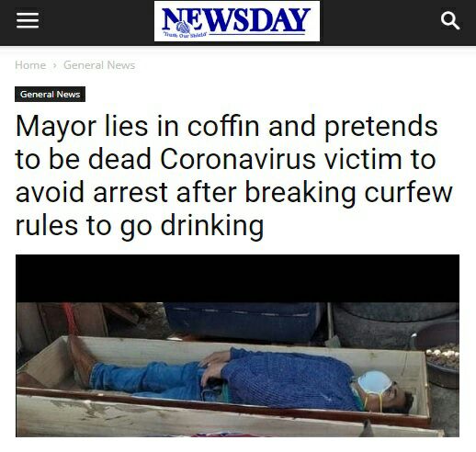
Task: Click the breadcrumb chevron separator after Home
Action: coord(55,65)
